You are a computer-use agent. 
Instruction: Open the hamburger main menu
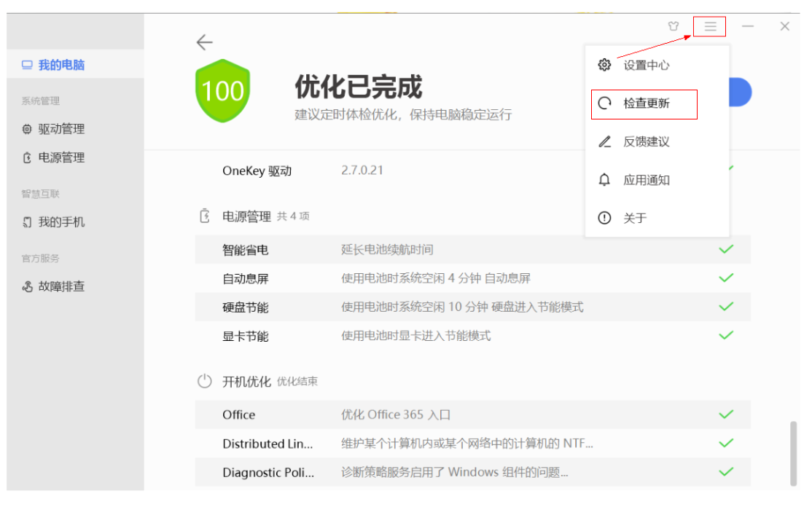[710, 26]
